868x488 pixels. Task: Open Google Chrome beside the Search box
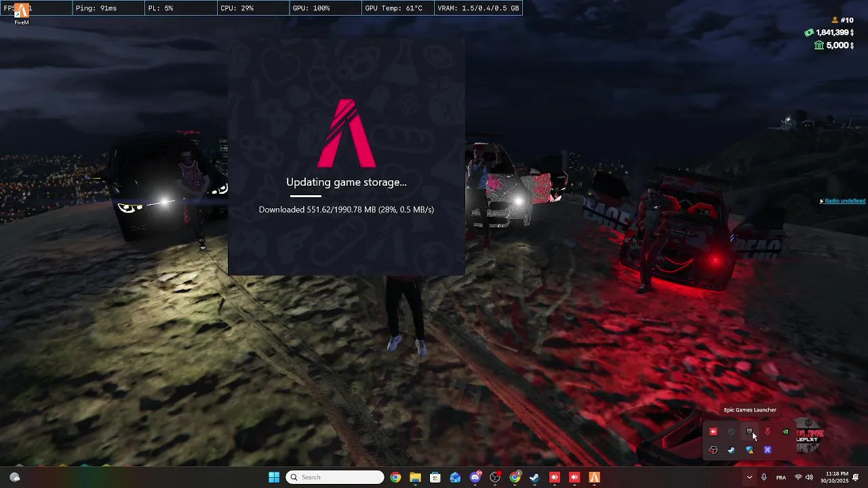(395, 477)
